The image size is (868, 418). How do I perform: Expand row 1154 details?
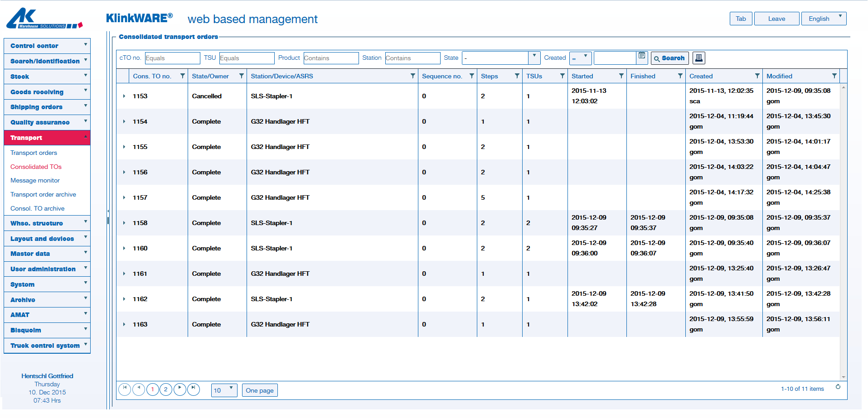click(x=124, y=121)
